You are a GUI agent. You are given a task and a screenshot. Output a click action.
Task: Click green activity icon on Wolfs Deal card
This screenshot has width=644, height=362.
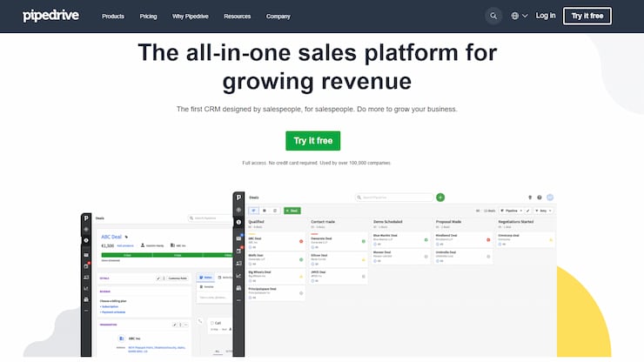[301, 259]
